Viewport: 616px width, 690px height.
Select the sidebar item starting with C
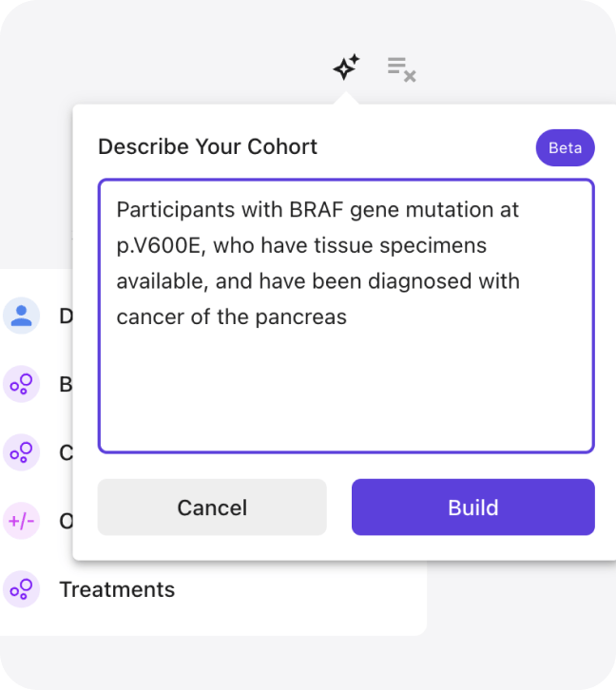(66, 453)
